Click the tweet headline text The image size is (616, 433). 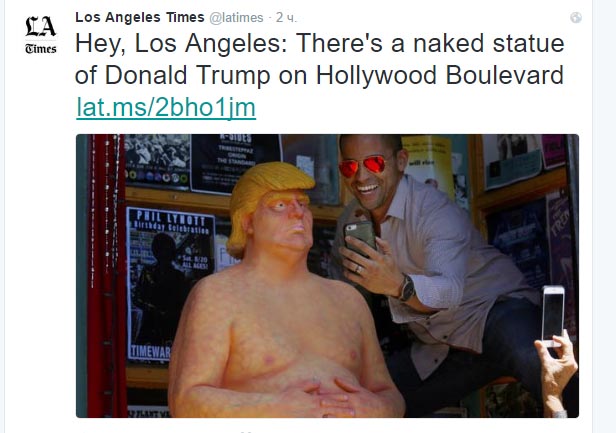pyautogui.click(x=319, y=59)
